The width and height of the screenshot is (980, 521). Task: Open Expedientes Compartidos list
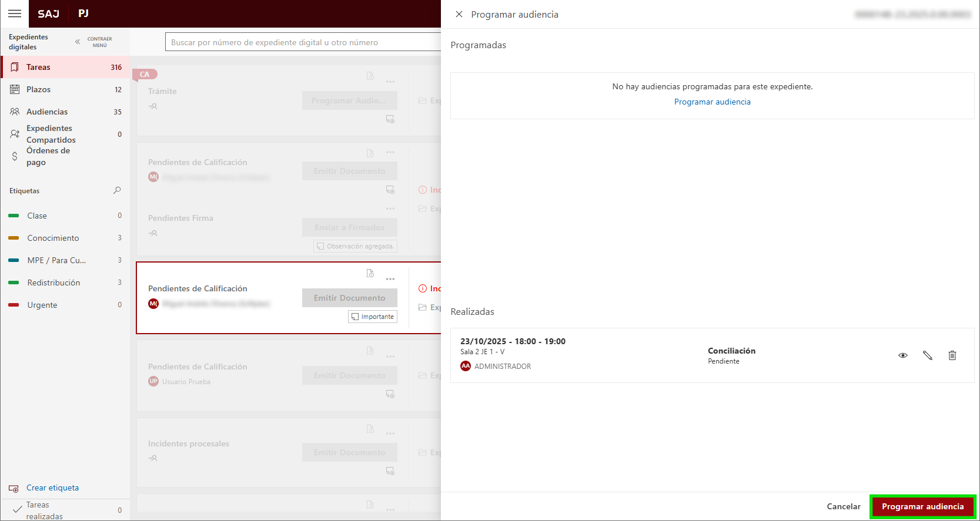click(x=51, y=134)
